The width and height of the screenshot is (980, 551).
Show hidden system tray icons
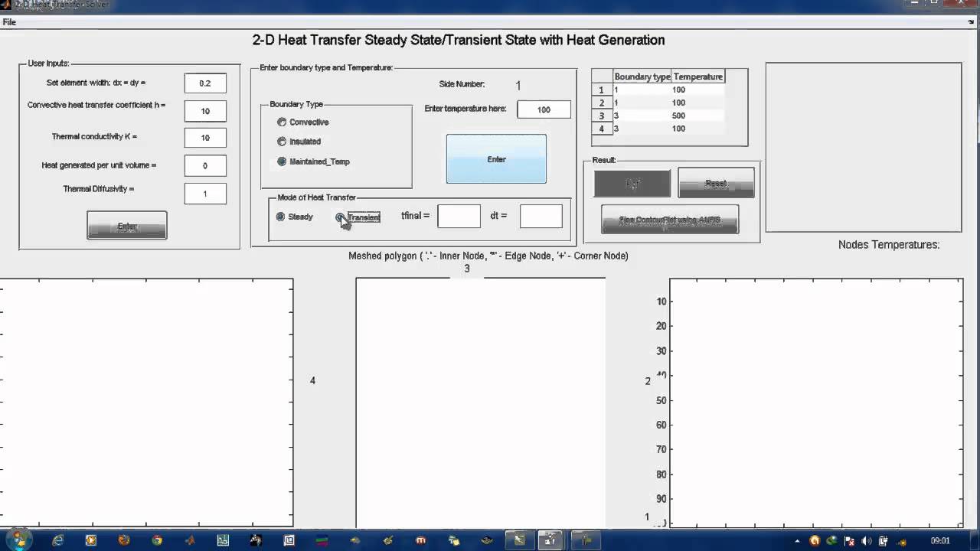point(798,540)
